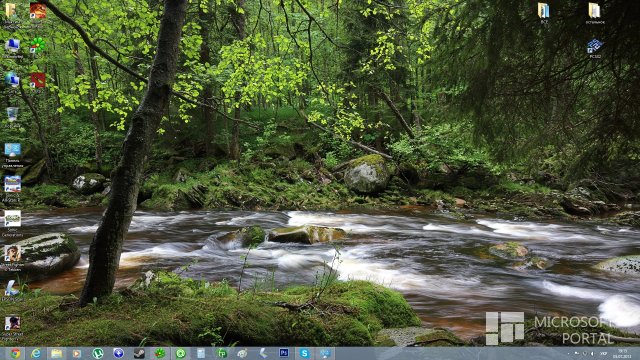Open the network monitors icon next to Skype

325,353
